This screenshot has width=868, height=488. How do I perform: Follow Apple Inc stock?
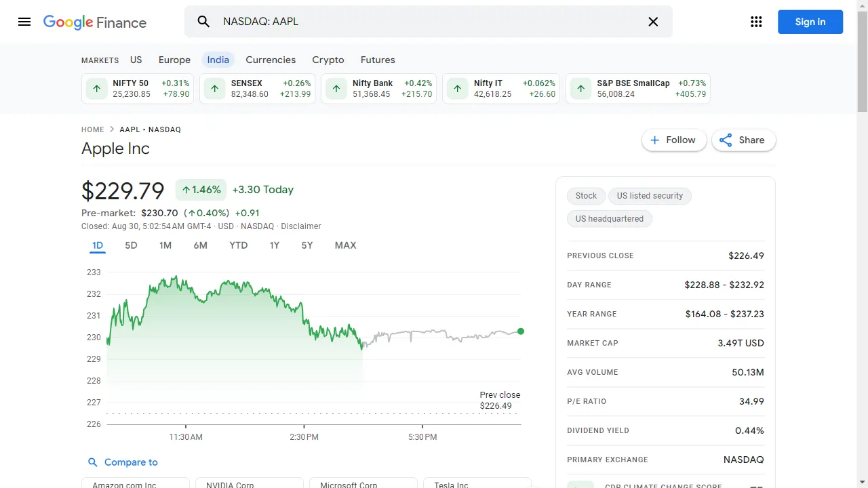pyautogui.click(x=673, y=140)
